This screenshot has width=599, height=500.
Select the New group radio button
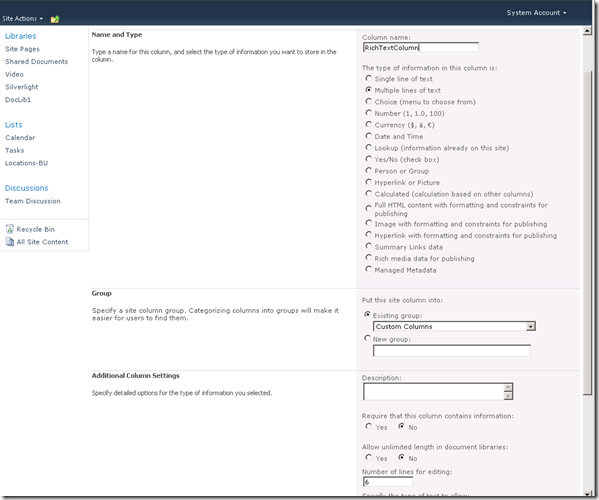click(367, 338)
